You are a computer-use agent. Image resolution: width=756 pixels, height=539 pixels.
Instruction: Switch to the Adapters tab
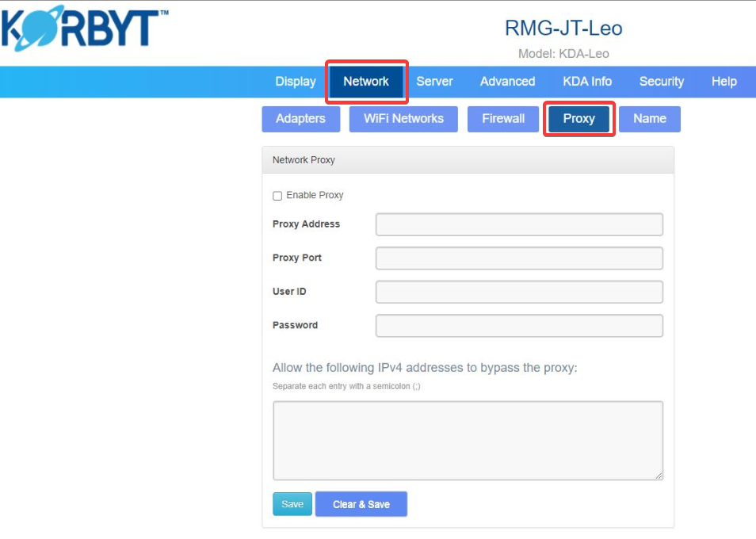pos(300,119)
